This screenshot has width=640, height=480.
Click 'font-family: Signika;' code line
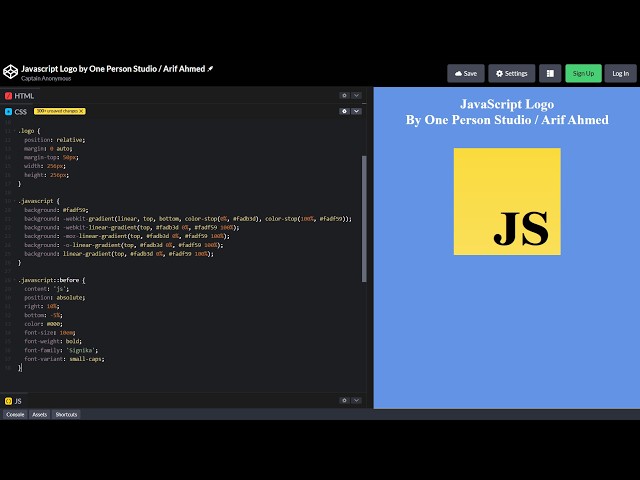coord(61,350)
